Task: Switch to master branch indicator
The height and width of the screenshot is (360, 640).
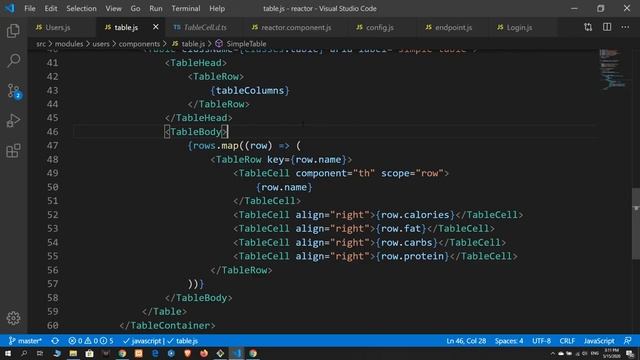Action: 25,341
